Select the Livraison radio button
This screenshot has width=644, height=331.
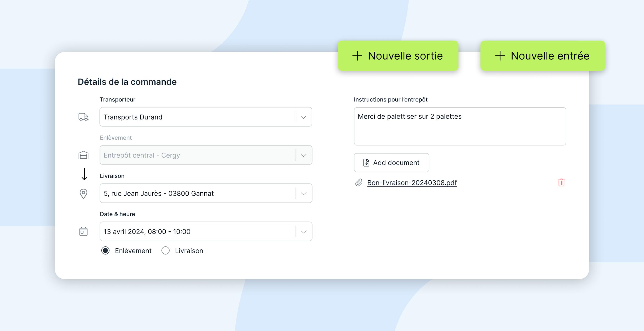click(x=165, y=250)
